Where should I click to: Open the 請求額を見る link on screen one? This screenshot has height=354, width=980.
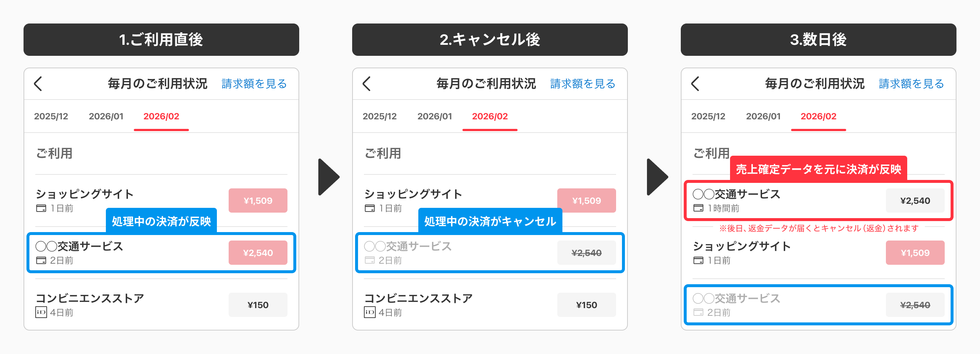[x=254, y=84]
